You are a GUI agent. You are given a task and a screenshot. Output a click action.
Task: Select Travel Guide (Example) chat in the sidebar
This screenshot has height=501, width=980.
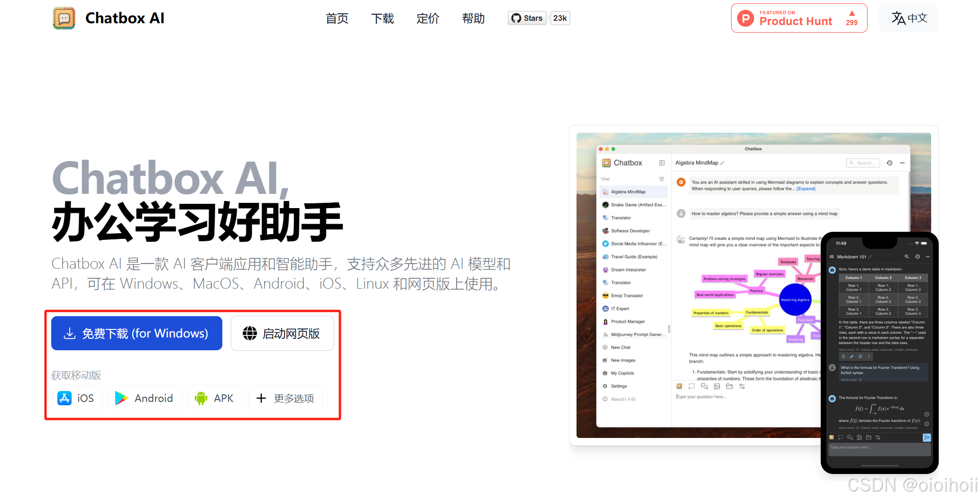(x=633, y=257)
